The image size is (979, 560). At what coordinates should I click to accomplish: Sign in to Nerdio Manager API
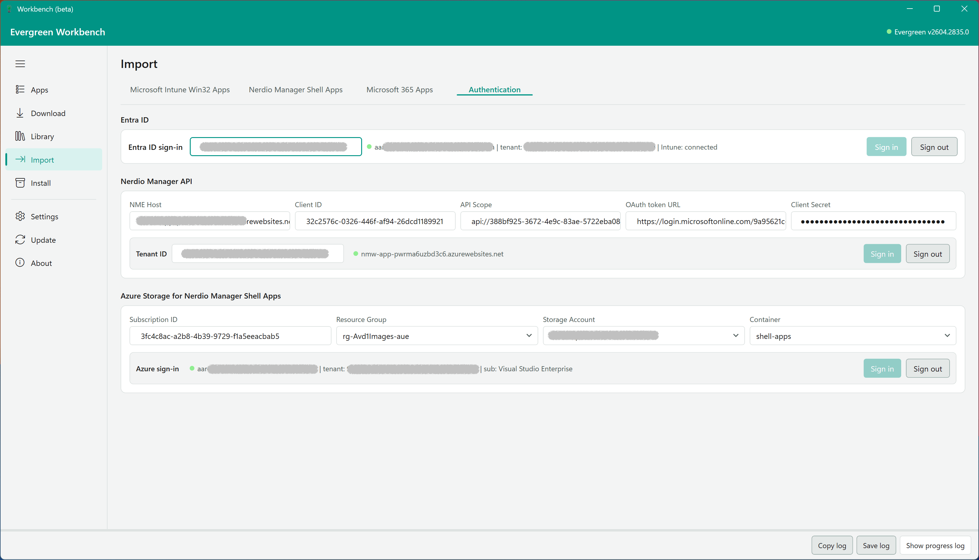pyautogui.click(x=882, y=254)
